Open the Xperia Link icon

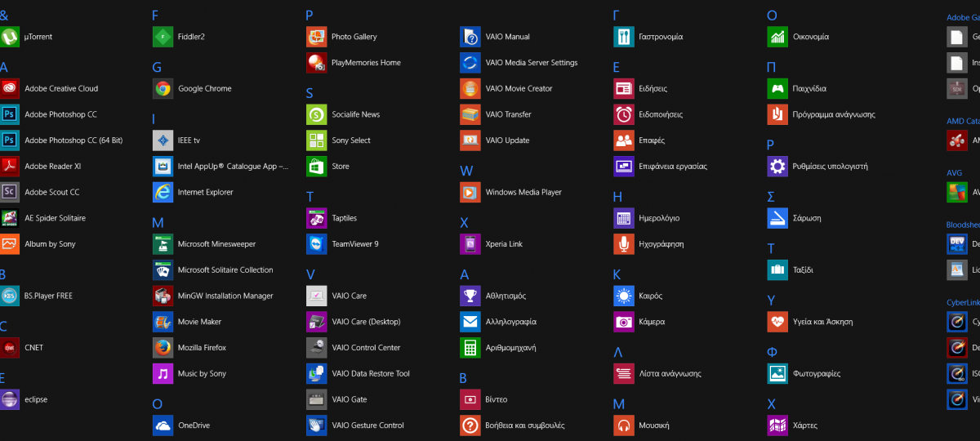coord(470,244)
